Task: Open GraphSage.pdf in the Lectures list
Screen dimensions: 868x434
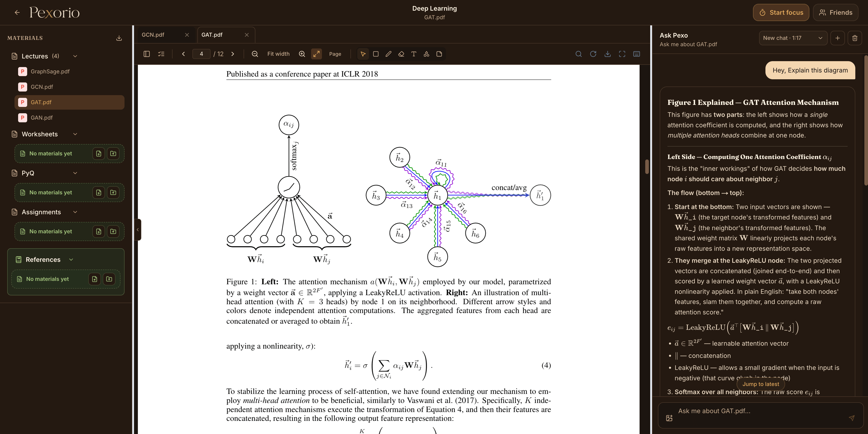Action: (x=70, y=72)
